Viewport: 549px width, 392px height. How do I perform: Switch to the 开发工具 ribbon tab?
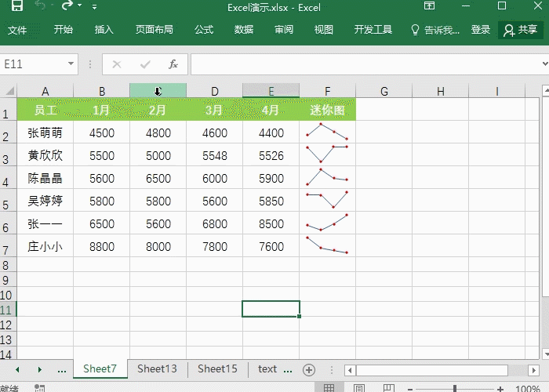(373, 30)
